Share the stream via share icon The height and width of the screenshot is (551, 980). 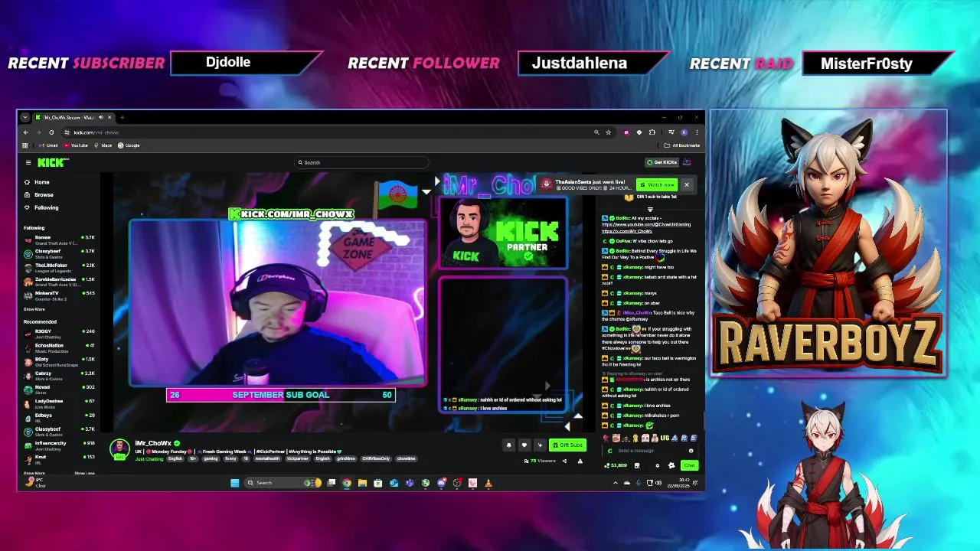tap(564, 461)
